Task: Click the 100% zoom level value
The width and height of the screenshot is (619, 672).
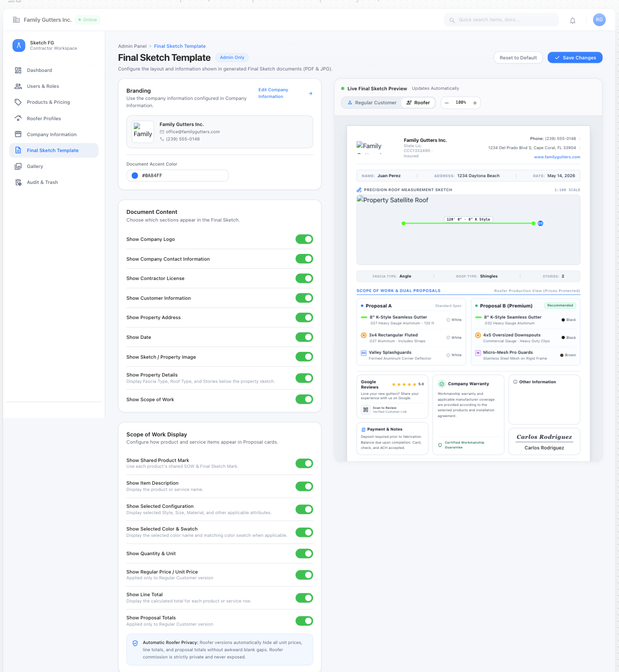Action: 461,103
